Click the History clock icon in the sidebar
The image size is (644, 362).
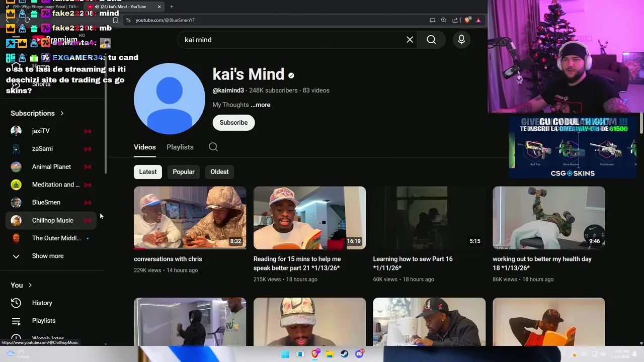16,303
